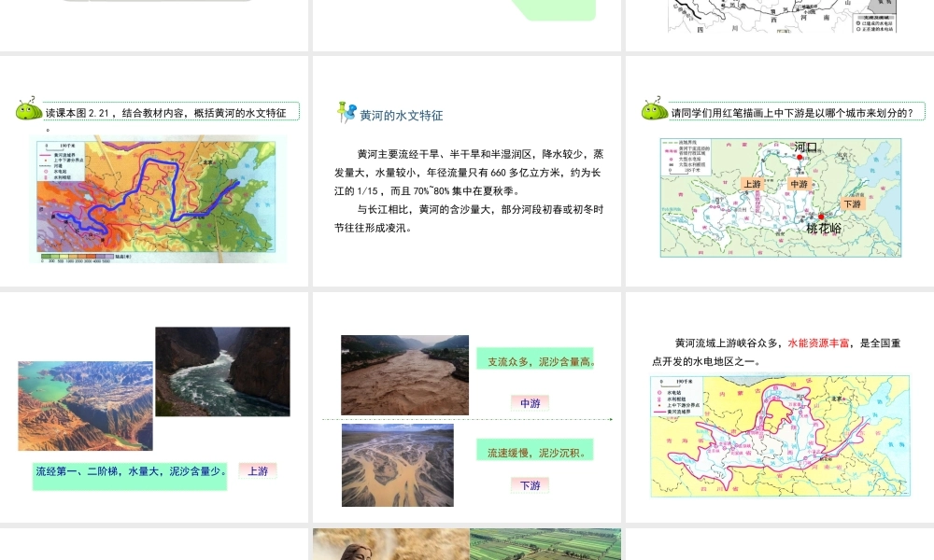Screen dimensions: 934x560
Task: Select the muddy brown river photo
Action: [x=405, y=375]
